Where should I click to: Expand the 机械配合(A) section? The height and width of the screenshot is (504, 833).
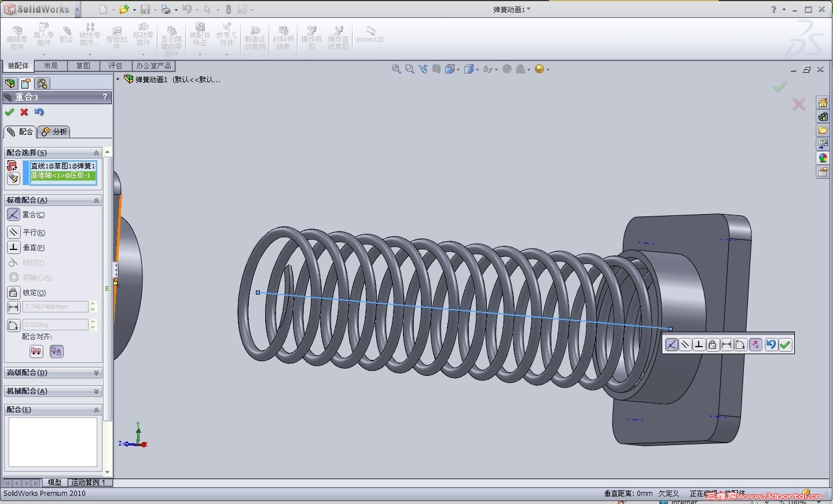[97, 391]
